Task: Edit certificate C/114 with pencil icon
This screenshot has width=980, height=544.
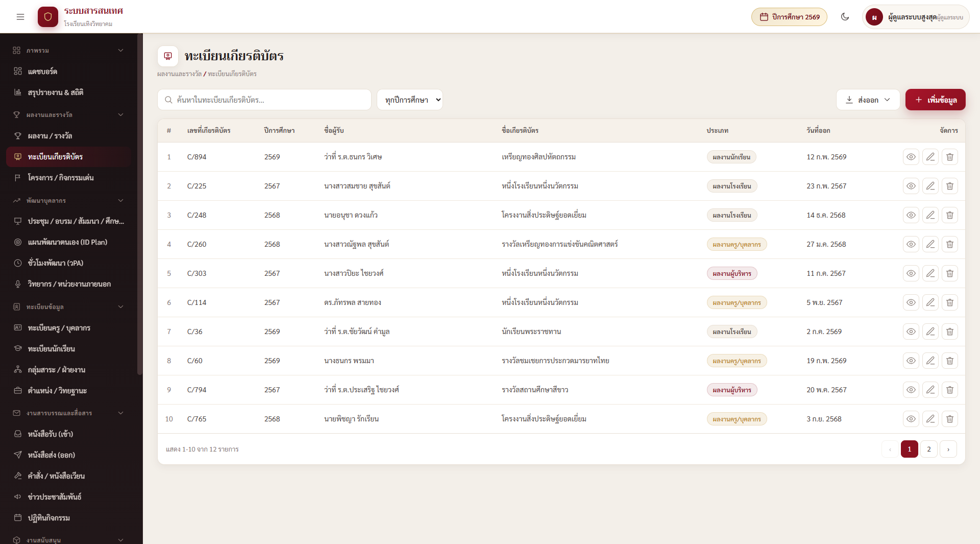Action: [930, 302]
